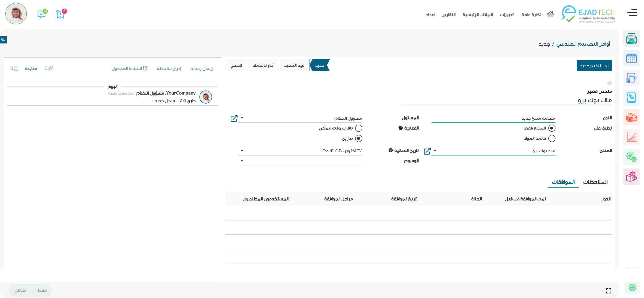The image size is (644, 298).
Task: Click the short summary input field
Action: [508, 100]
